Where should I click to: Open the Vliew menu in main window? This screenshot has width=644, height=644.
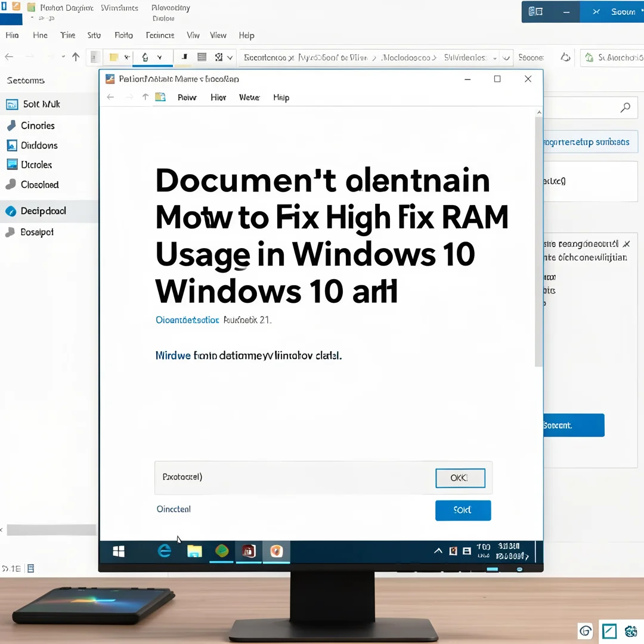click(218, 35)
